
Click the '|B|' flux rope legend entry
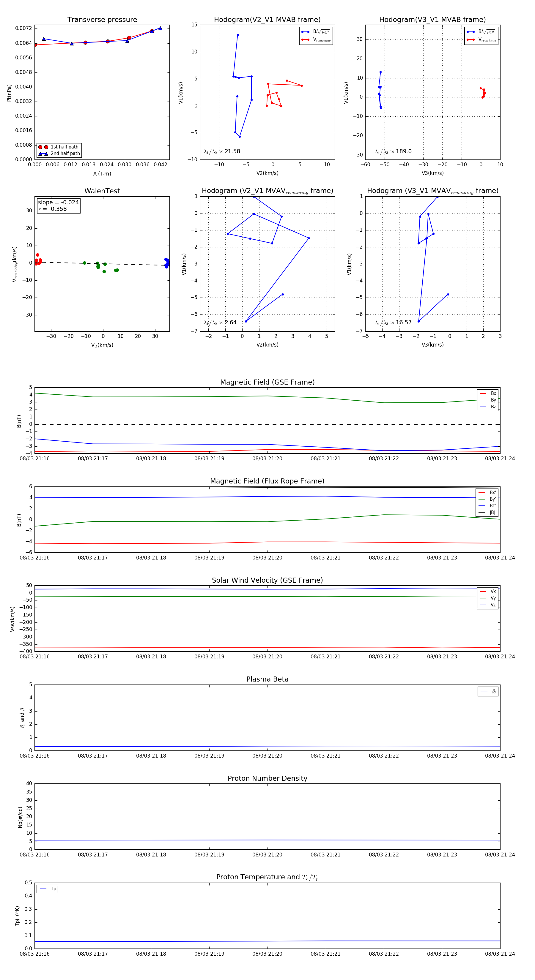487,513
